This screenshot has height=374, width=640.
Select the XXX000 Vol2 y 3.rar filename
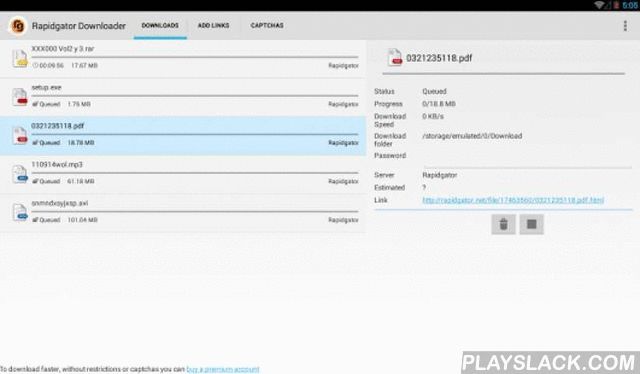pyautogui.click(x=63, y=49)
